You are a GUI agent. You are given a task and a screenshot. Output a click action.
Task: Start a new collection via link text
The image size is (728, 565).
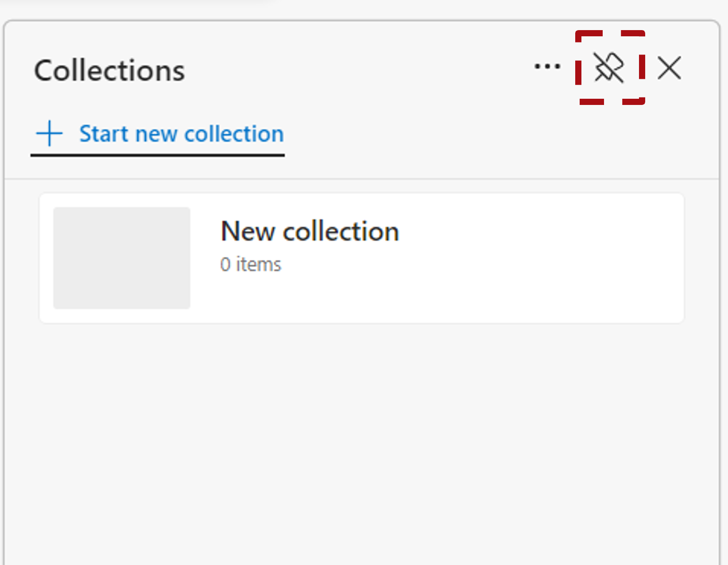pyautogui.click(x=182, y=134)
